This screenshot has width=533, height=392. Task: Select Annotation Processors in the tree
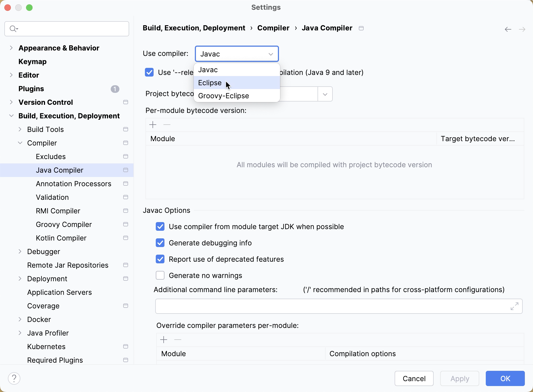pyautogui.click(x=74, y=184)
